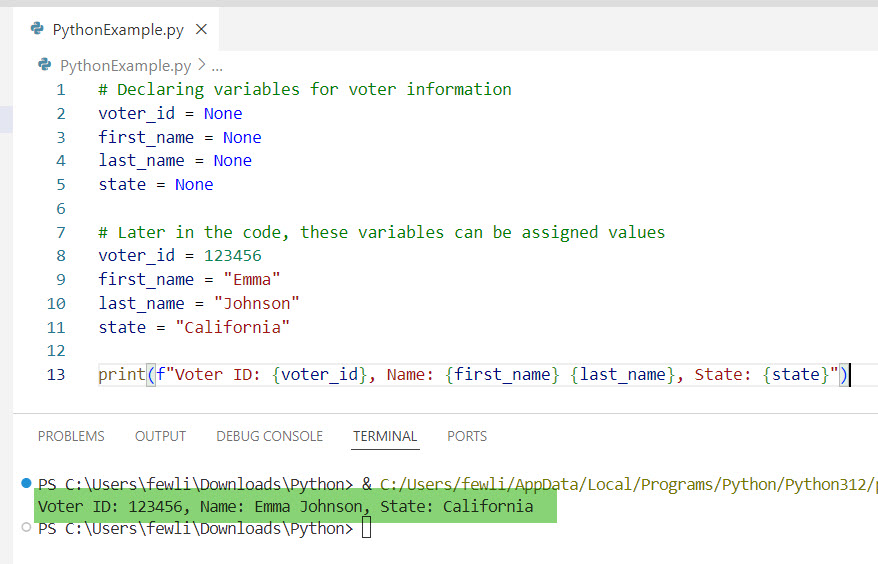Click the string "California" on line 11
This screenshot has height=564, width=878.
coord(232,328)
